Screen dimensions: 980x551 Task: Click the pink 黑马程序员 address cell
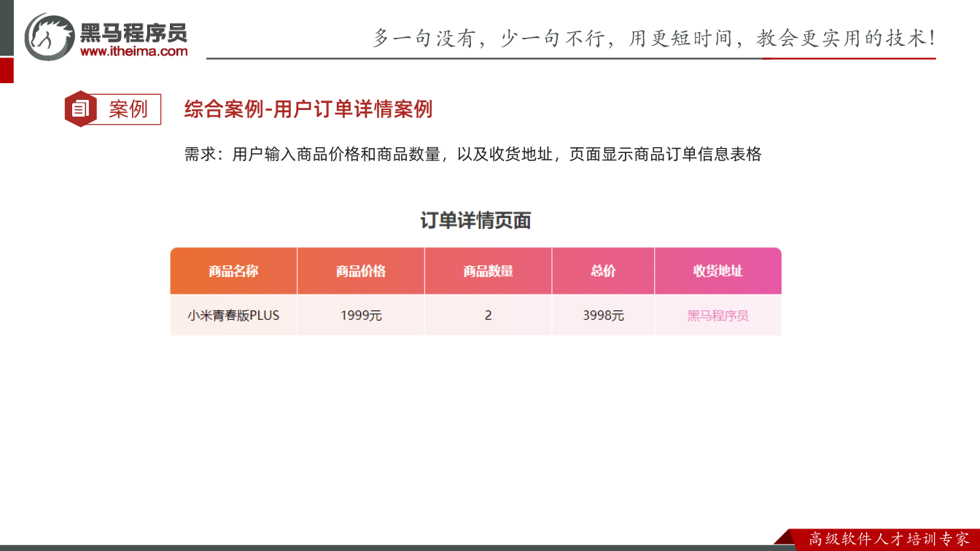pos(718,316)
